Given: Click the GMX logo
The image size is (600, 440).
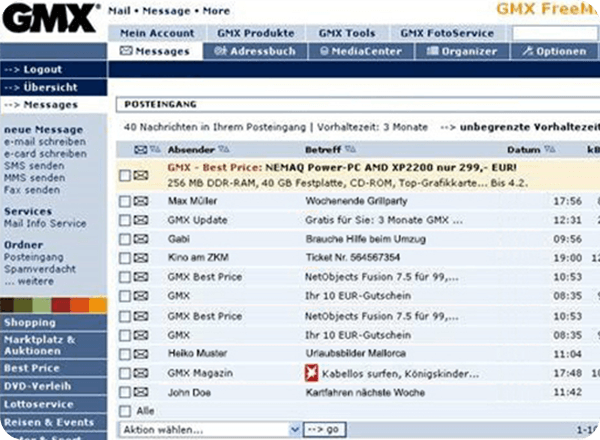Looking at the screenshot, I should [x=50, y=18].
